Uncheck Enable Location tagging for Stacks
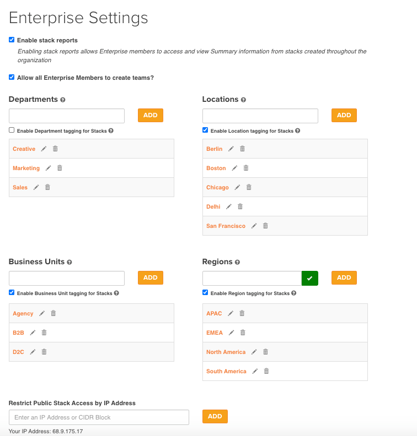The height and width of the screenshot is (436, 417). [205, 130]
